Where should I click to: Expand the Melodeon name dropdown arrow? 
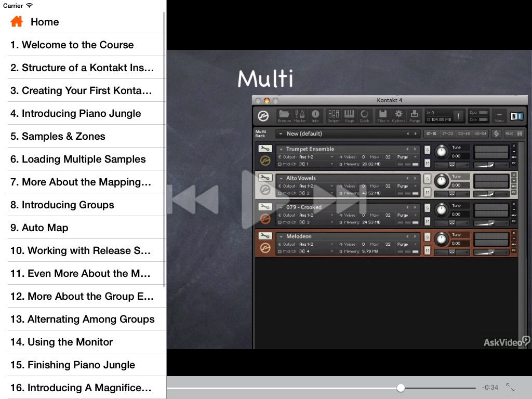(x=281, y=236)
